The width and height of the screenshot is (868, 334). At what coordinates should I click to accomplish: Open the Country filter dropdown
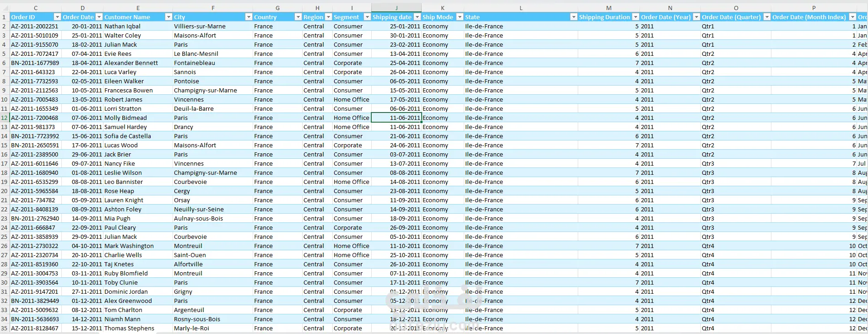(298, 17)
